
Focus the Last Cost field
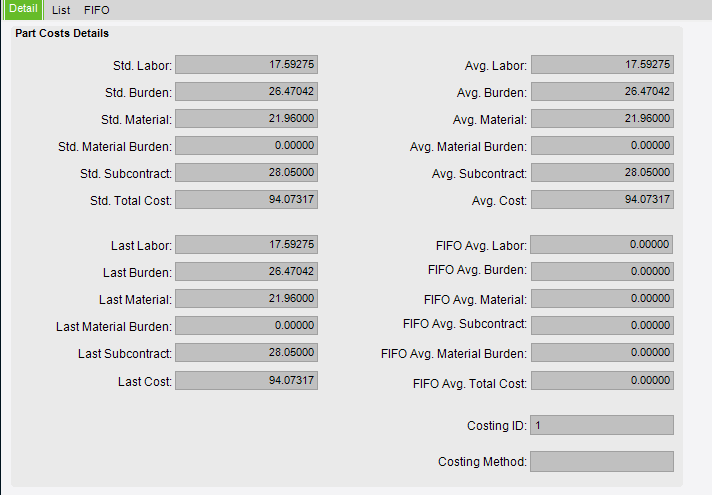[x=247, y=381]
